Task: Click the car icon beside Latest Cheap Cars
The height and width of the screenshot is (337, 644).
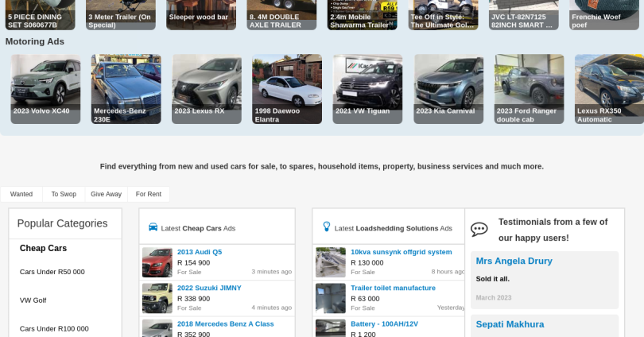Action: tap(153, 227)
